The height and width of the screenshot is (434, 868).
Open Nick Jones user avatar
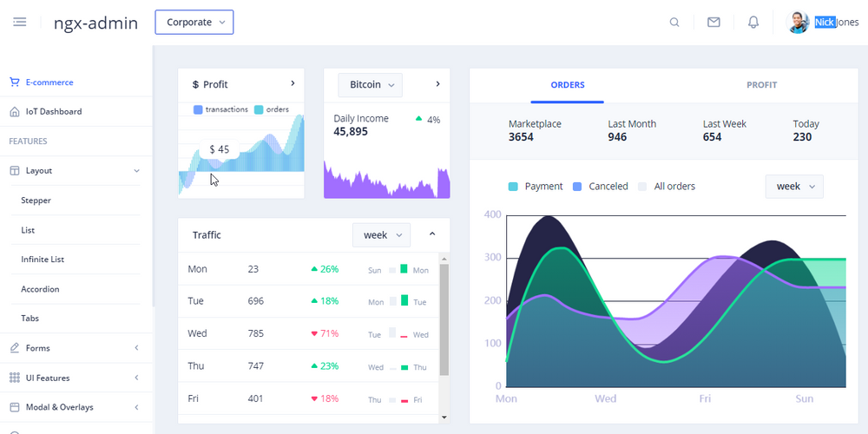coord(797,23)
